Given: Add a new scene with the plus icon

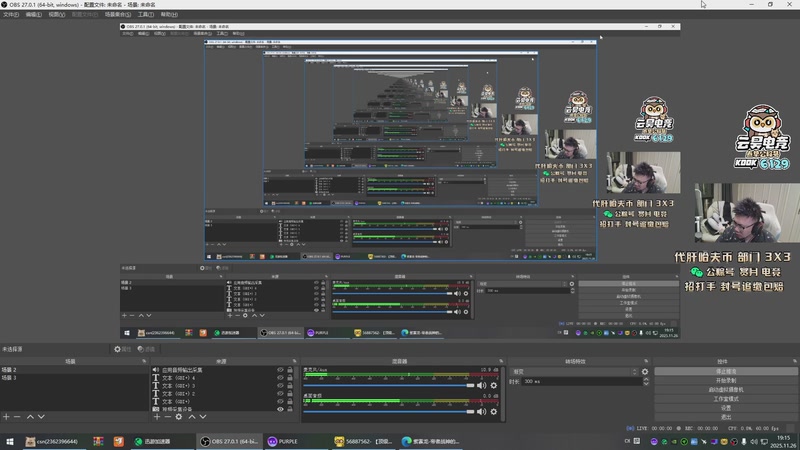Looking at the screenshot, I should coord(6,417).
